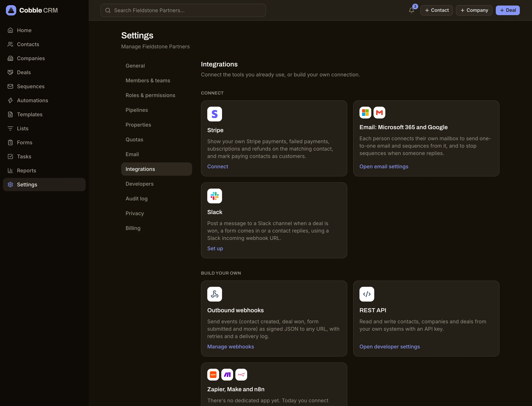Open Automations in sidebar
This screenshot has height=406, width=532.
[44, 100]
